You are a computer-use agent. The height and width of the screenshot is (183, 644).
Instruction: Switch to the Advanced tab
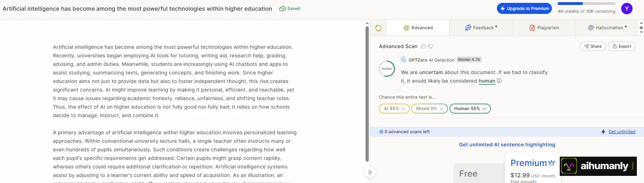point(418,28)
